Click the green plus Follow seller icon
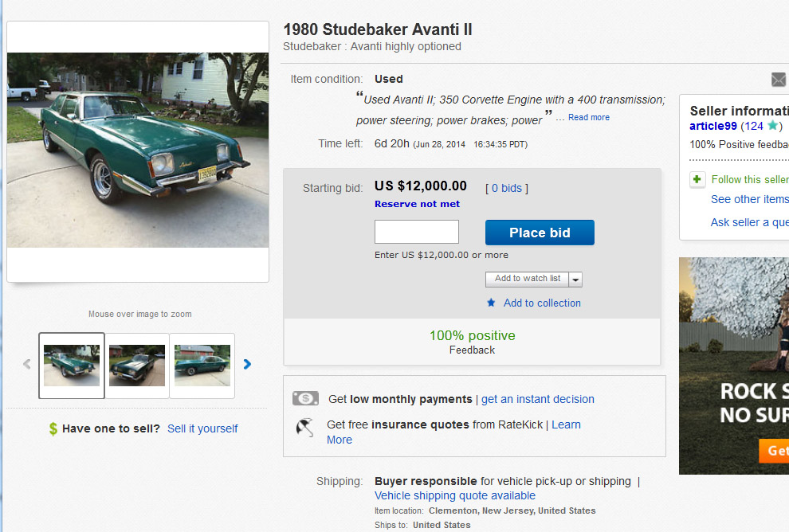789x532 pixels. pyautogui.click(x=697, y=179)
